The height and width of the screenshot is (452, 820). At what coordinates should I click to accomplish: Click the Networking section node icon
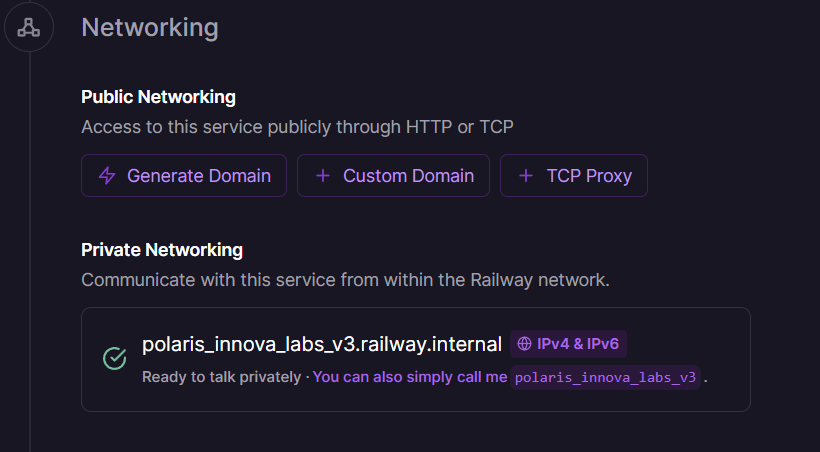[x=29, y=27]
